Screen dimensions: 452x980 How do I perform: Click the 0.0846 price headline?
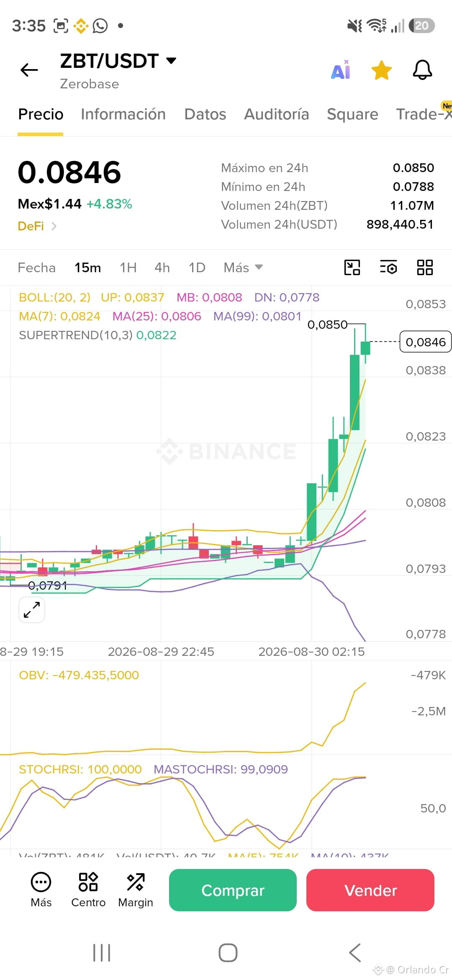69,172
